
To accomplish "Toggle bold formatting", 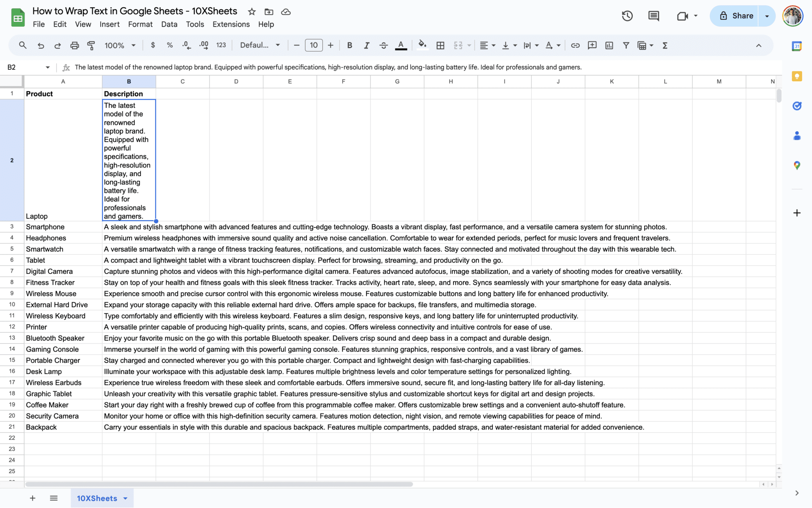I will [x=349, y=45].
